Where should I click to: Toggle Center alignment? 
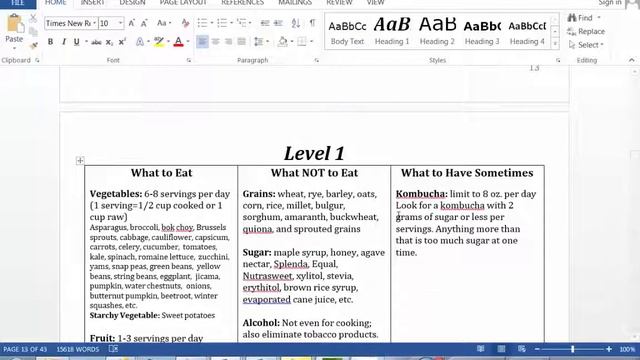[x=216, y=42]
